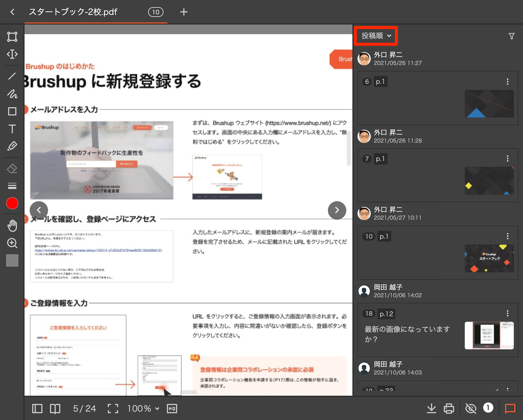Enter fullscreen mode

pyautogui.click(x=113, y=408)
